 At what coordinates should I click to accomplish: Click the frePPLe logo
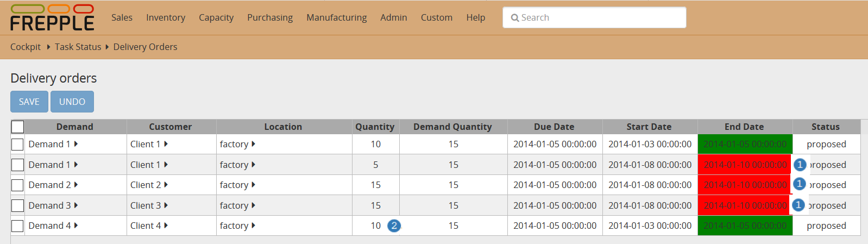[x=52, y=17]
